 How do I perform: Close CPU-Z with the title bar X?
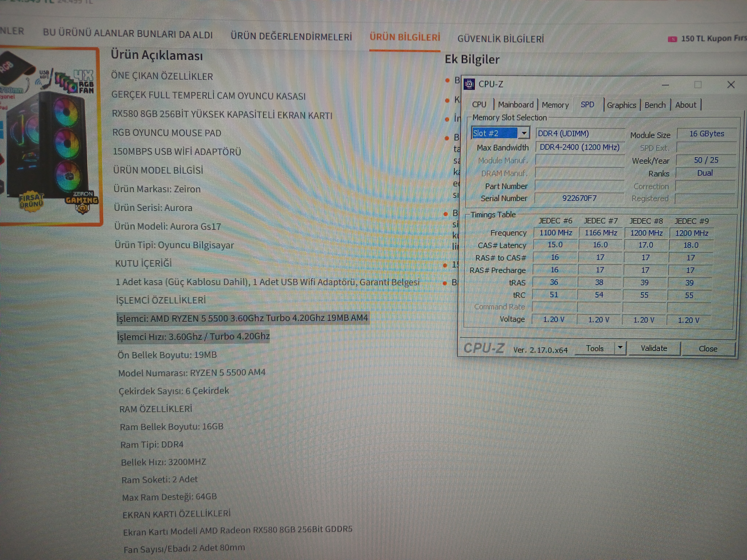(x=731, y=85)
